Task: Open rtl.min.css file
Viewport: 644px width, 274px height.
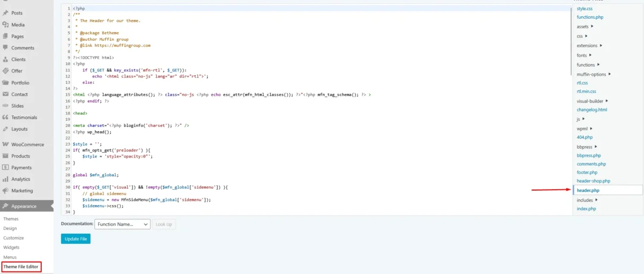Action: coord(587,91)
